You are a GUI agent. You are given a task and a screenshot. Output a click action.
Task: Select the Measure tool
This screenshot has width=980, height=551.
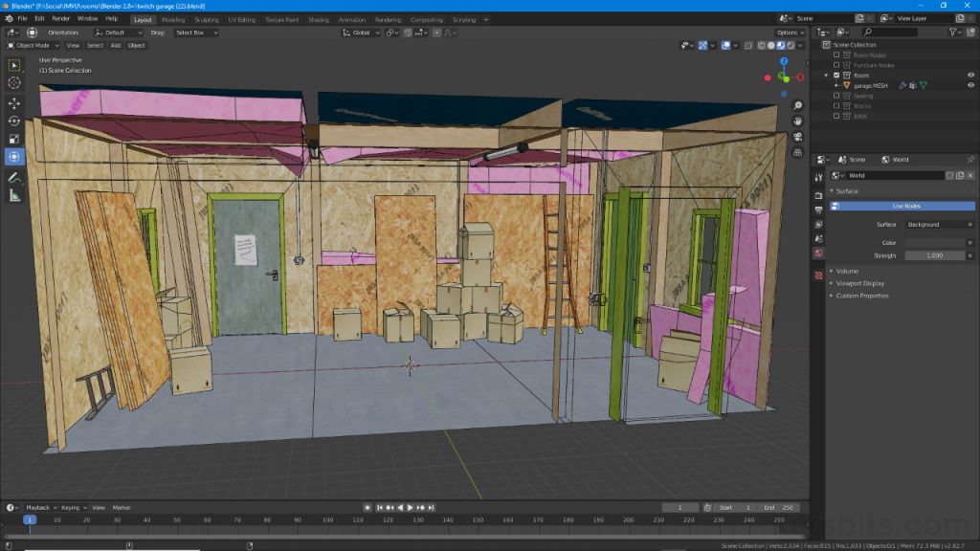(13, 195)
